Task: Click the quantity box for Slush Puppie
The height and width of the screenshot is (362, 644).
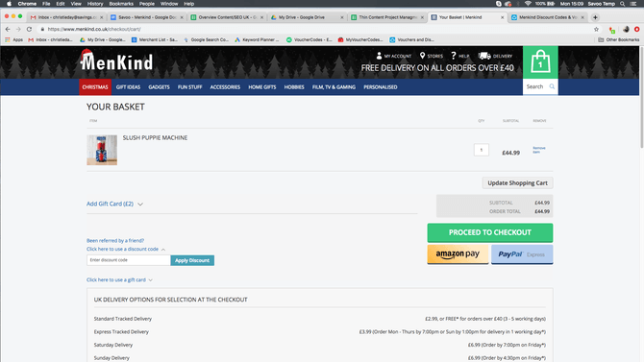Action: click(482, 150)
